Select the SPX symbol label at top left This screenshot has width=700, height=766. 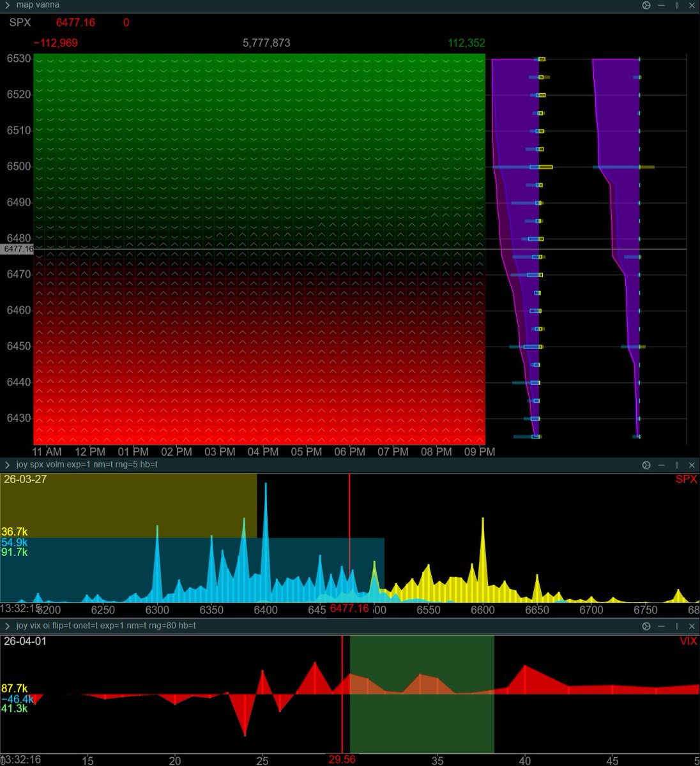[x=20, y=22]
